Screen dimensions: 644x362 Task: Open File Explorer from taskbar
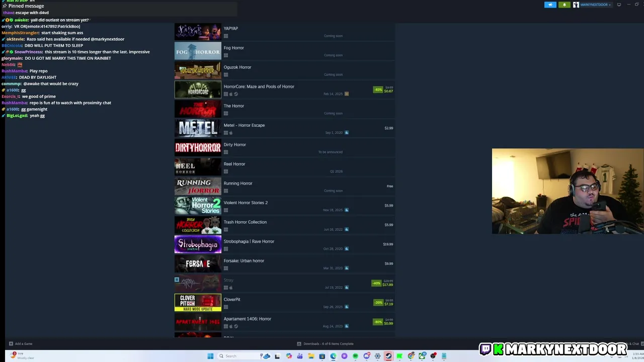click(x=311, y=356)
